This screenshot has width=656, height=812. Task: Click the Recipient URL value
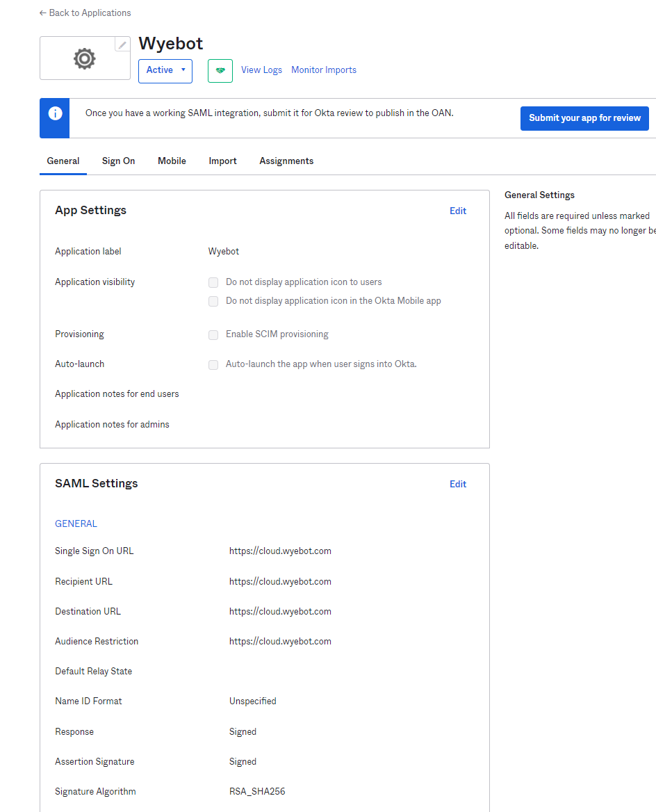click(280, 582)
